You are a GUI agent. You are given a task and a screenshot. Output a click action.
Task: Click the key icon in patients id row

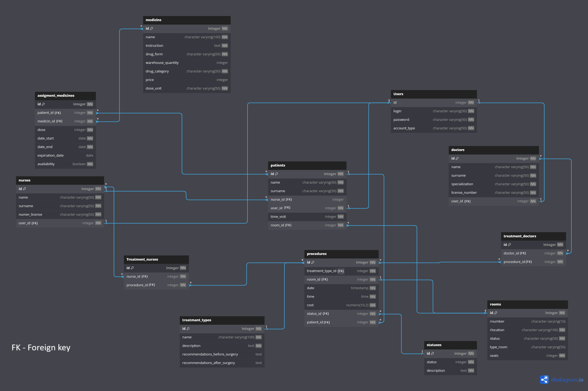[277, 174]
